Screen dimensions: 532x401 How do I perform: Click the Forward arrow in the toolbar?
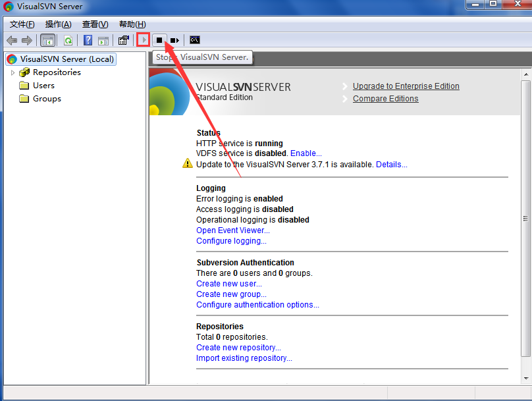pos(27,40)
